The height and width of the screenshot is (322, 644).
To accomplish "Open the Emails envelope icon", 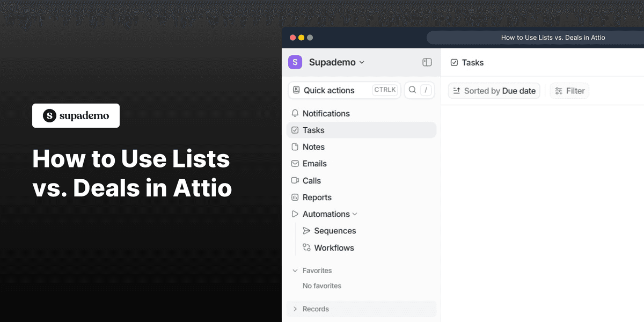I will [x=295, y=163].
